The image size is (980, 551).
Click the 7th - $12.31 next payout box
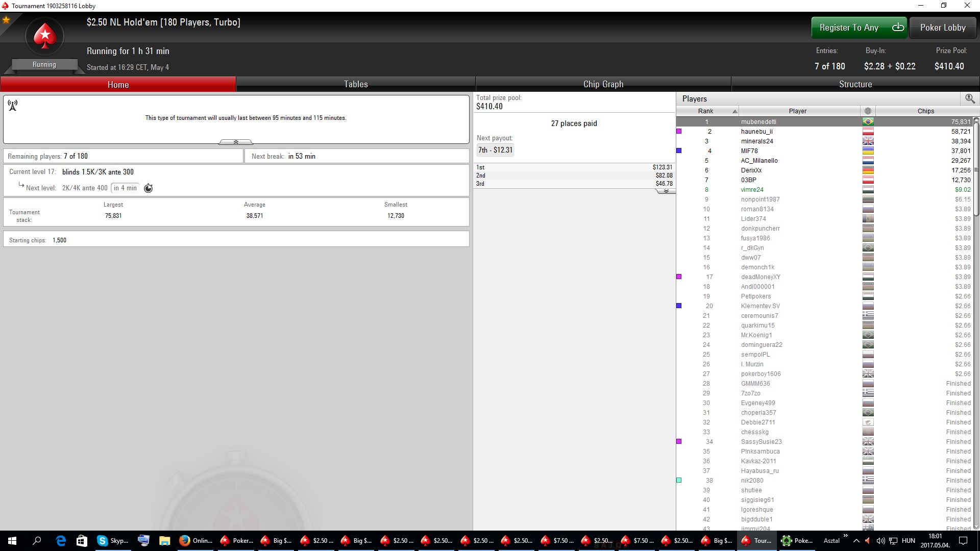495,150
